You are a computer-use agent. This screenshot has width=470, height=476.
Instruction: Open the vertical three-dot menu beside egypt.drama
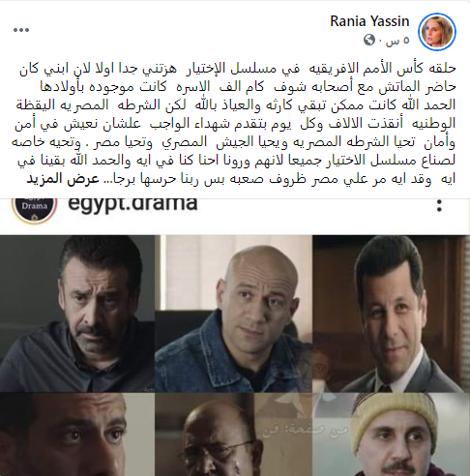pos(439,206)
